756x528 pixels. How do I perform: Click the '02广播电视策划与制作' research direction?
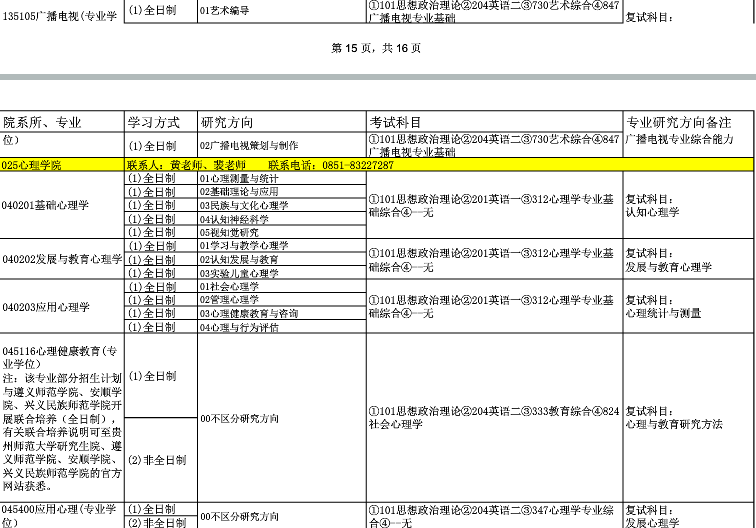click(x=249, y=145)
